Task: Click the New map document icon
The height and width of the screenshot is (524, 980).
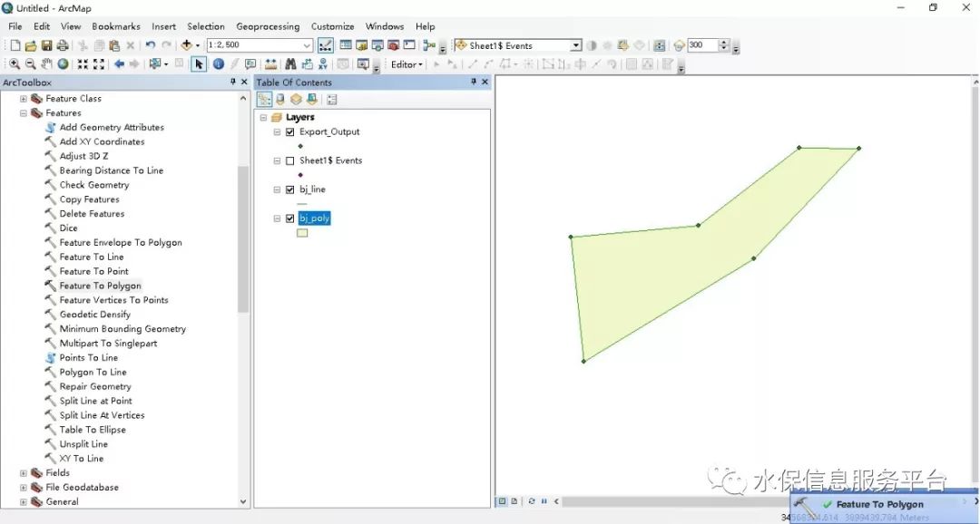Action: click(15, 45)
